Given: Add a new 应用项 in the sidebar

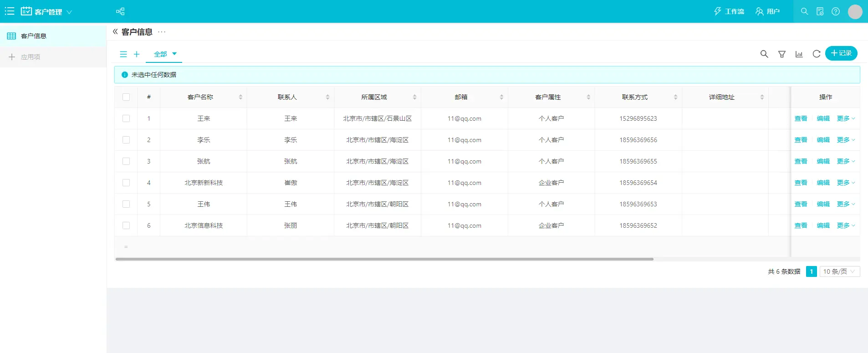Looking at the screenshot, I should [53, 57].
